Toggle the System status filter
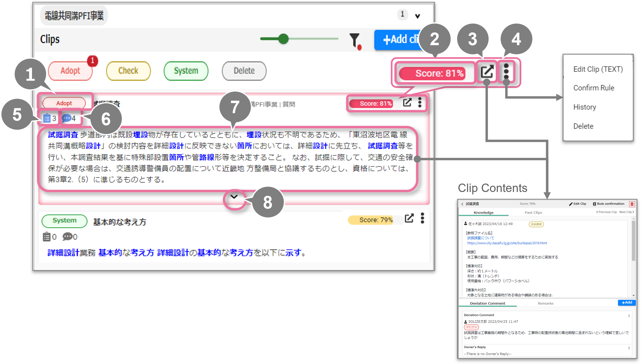Screen dimensions: 641x364 click(x=186, y=71)
